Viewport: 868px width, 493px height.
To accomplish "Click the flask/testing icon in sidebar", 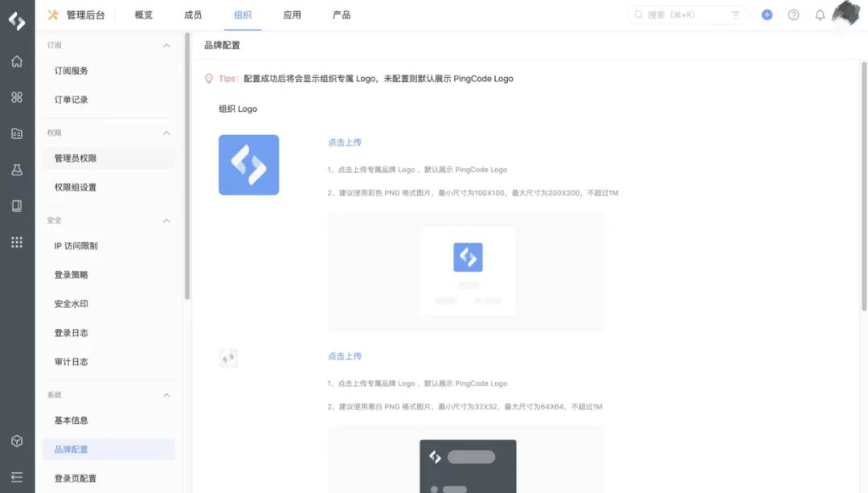I will [x=16, y=169].
